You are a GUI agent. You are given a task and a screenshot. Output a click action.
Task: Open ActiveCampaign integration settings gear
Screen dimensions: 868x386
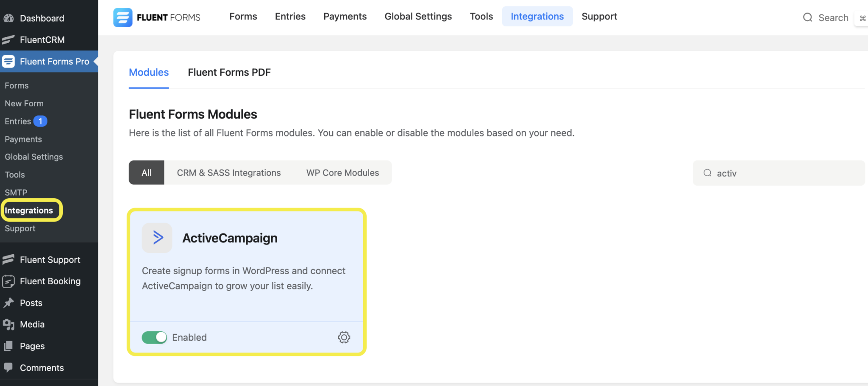tap(344, 337)
